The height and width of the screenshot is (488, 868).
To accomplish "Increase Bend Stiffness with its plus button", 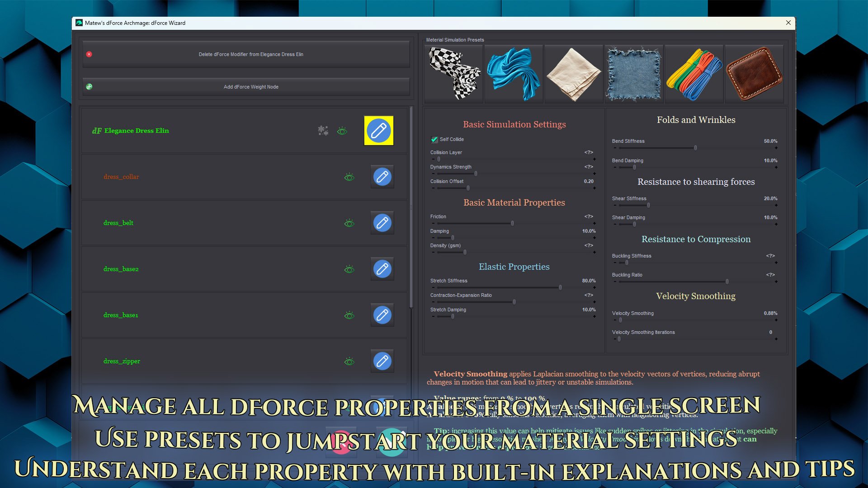I will pos(776,148).
